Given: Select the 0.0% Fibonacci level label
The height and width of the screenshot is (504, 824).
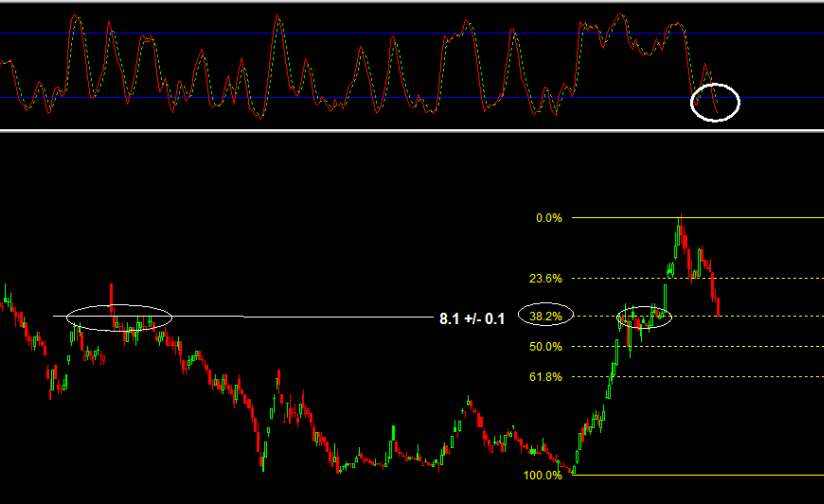Looking at the screenshot, I should (549, 218).
